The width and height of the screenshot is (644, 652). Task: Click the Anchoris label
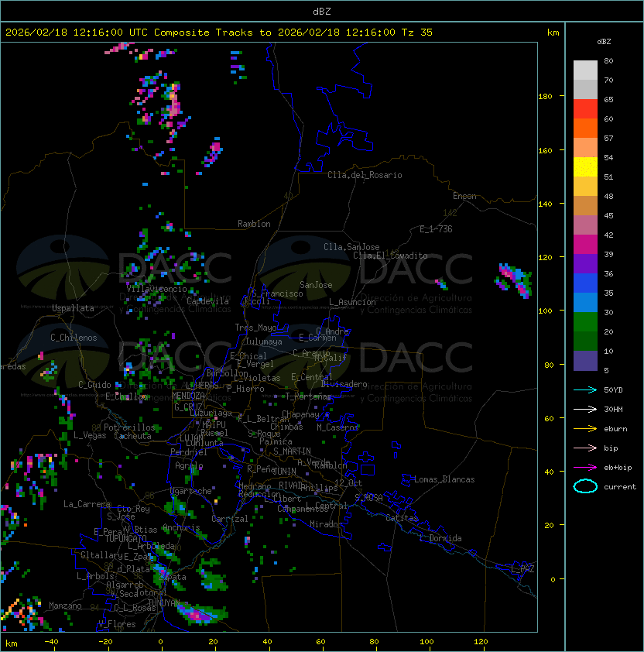[x=181, y=527]
